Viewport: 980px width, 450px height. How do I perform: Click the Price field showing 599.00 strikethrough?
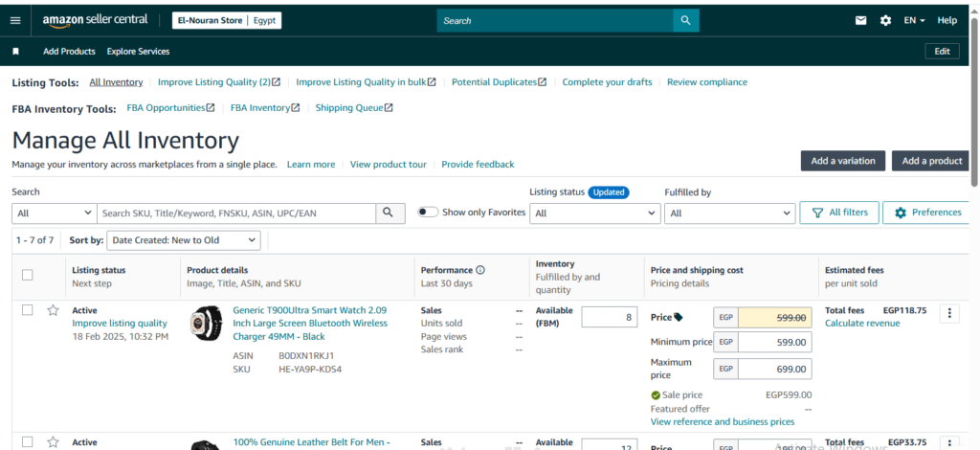tap(775, 318)
